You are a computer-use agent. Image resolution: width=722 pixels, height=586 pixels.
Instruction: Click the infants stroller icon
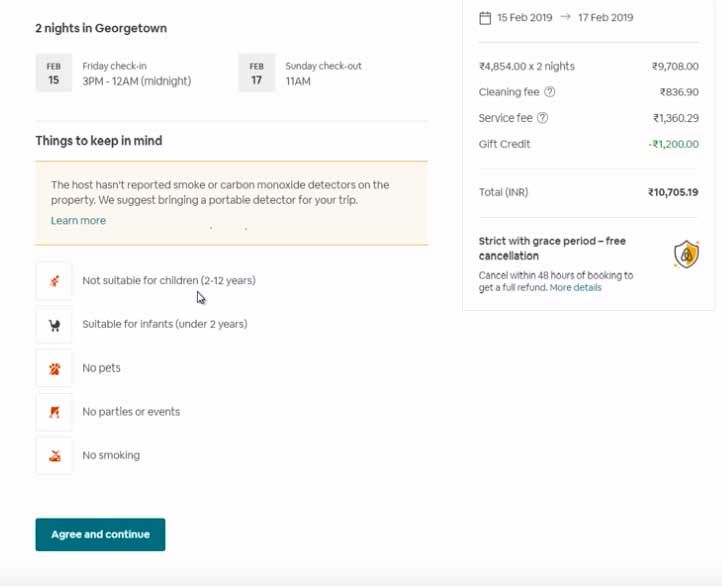coord(54,325)
